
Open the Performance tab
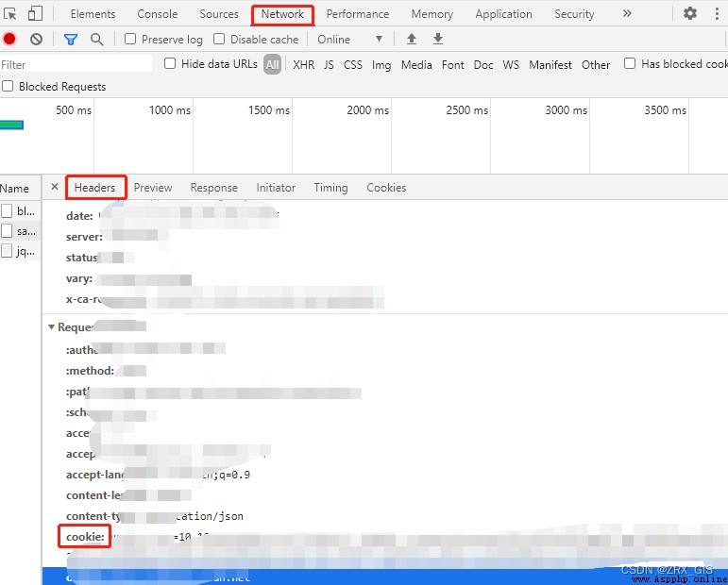358,14
